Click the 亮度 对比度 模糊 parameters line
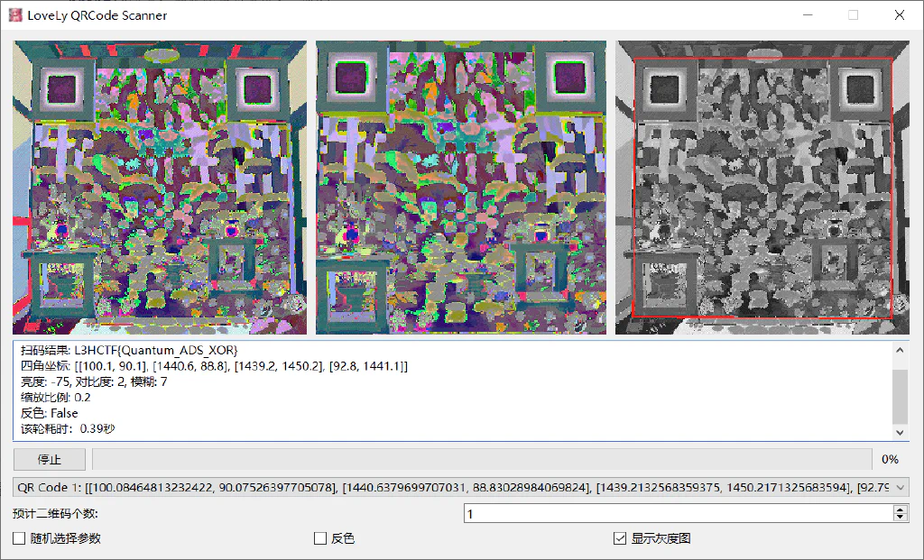This screenshot has width=924, height=560. pos(94,381)
